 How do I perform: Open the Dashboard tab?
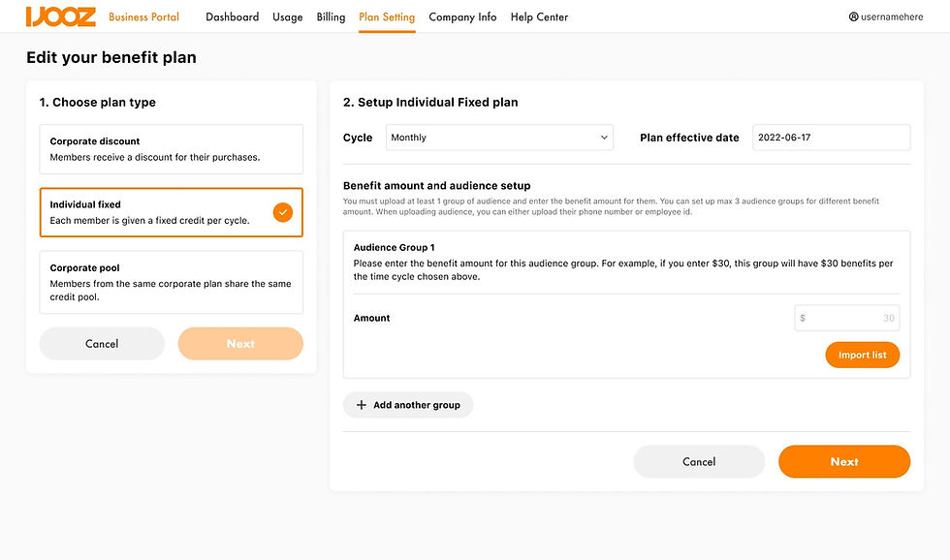232,16
